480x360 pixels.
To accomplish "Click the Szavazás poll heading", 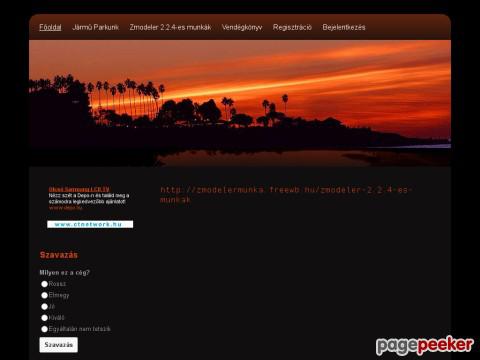I will click(x=59, y=255).
